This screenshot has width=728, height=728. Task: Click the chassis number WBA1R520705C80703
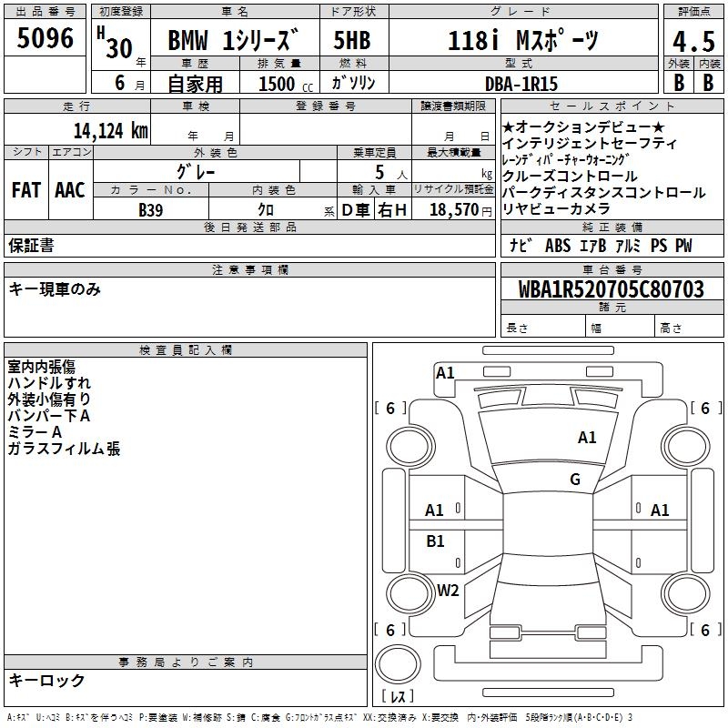612,289
